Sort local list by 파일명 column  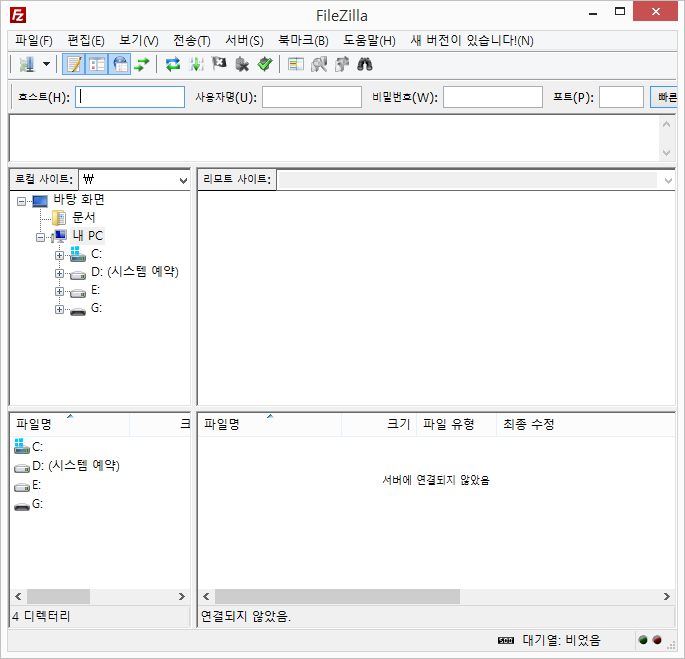(x=70, y=424)
